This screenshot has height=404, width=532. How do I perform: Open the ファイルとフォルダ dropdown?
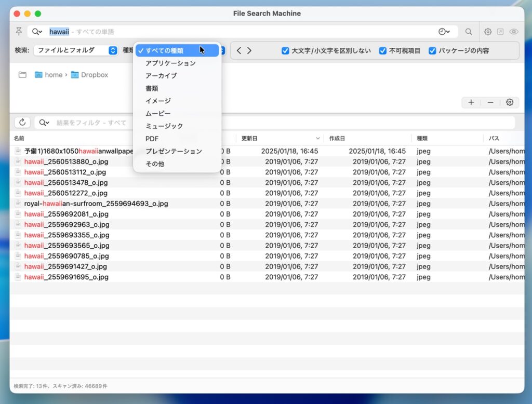click(76, 50)
